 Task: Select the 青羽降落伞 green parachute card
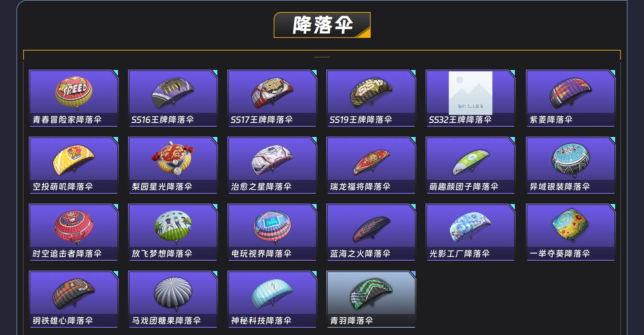pyautogui.click(x=371, y=299)
